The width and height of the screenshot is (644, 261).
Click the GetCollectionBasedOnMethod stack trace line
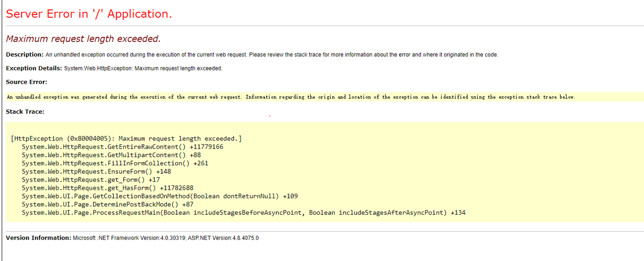[160, 196]
